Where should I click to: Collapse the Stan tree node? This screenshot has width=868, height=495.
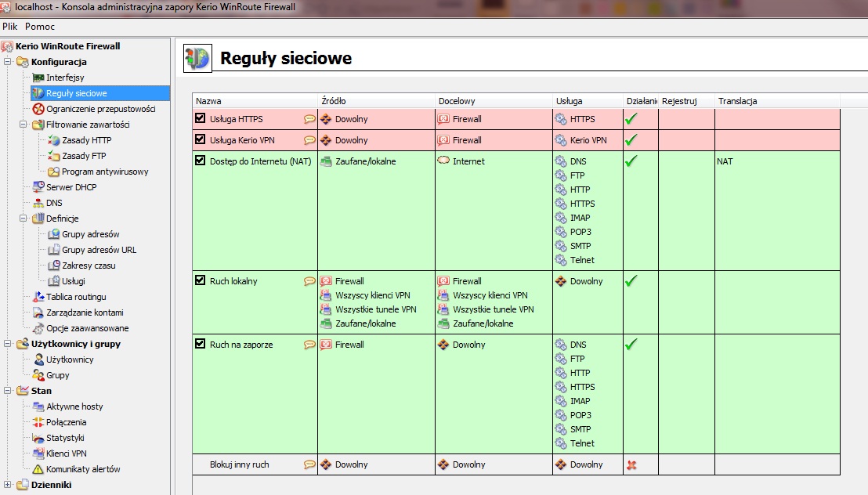point(8,390)
